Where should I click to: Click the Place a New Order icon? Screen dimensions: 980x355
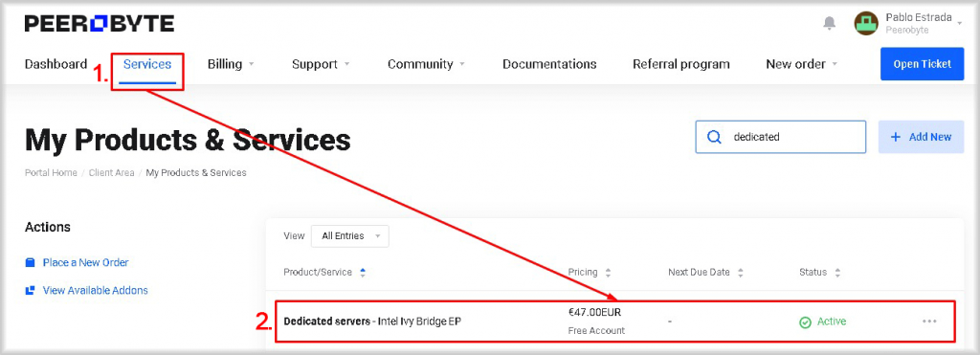pyautogui.click(x=30, y=262)
